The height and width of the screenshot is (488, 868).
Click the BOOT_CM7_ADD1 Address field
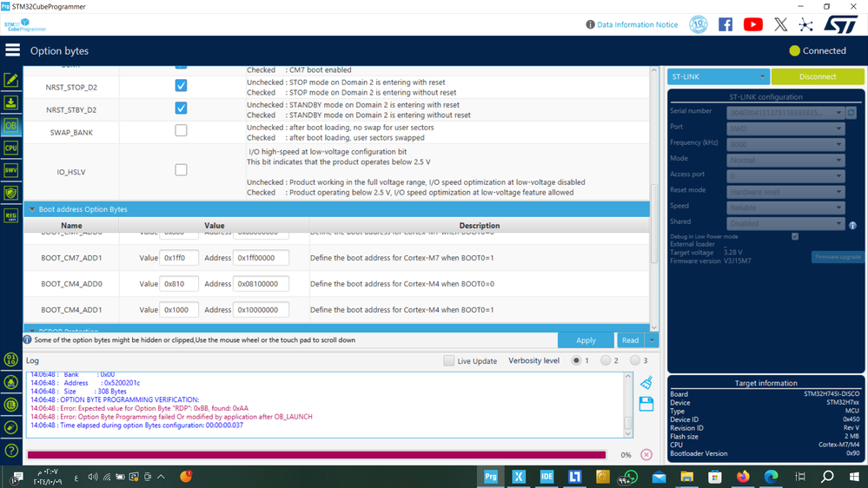click(x=261, y=258)
